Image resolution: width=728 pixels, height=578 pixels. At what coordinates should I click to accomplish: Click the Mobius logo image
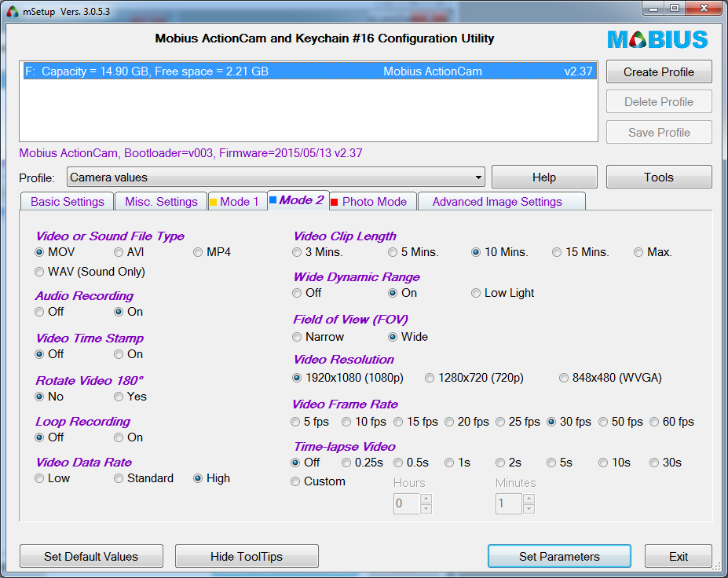tap(658, 39)
